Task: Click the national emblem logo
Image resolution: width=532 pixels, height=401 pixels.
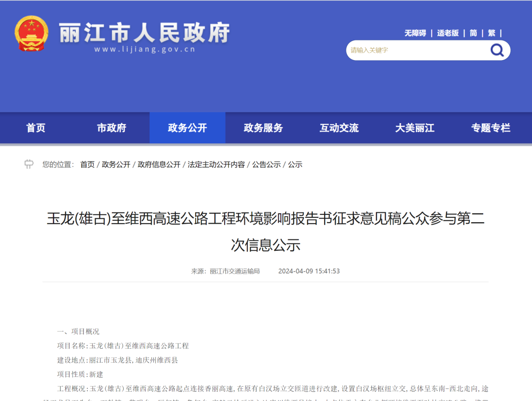Action: 31,33
